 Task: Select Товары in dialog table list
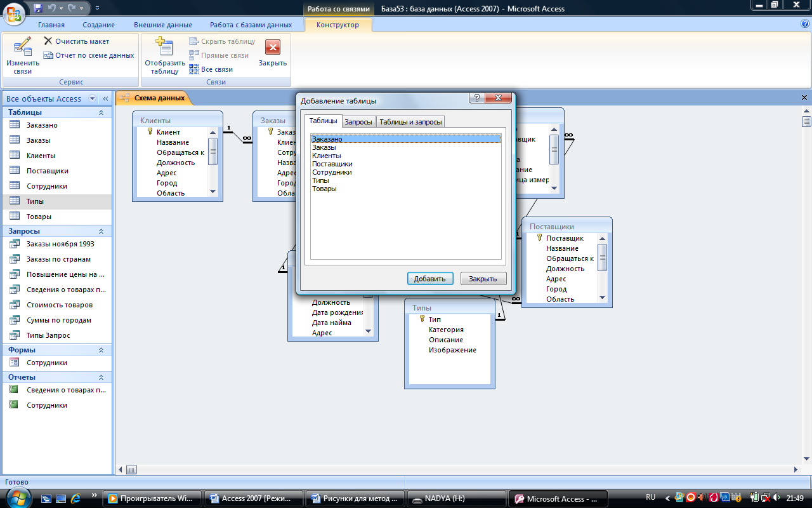coord(406,189)
